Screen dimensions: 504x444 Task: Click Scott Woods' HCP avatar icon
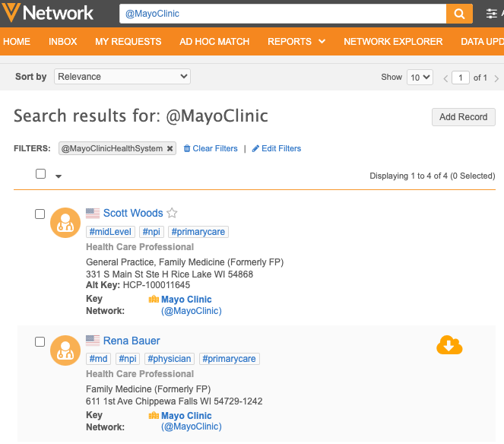[x=65, y=223]
